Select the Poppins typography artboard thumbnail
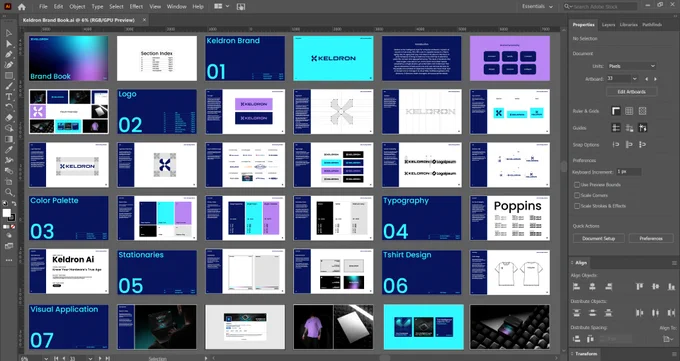The height and width of the screenshot is (361, 680). (510, 218)
